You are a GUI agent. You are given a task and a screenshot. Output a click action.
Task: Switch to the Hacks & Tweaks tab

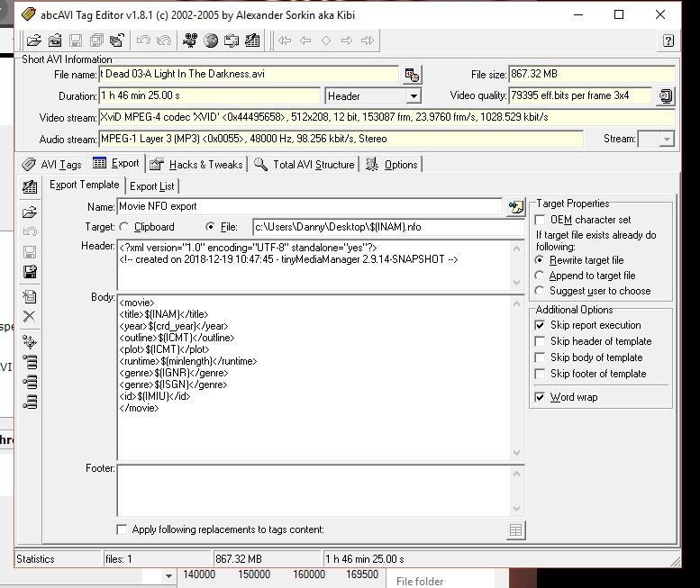click(x=196, y=165)
